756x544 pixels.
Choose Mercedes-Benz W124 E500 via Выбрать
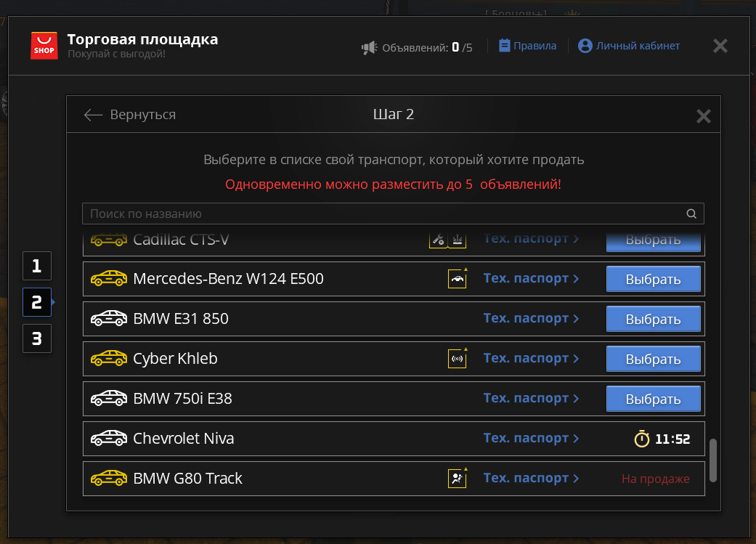click(654, 279)
